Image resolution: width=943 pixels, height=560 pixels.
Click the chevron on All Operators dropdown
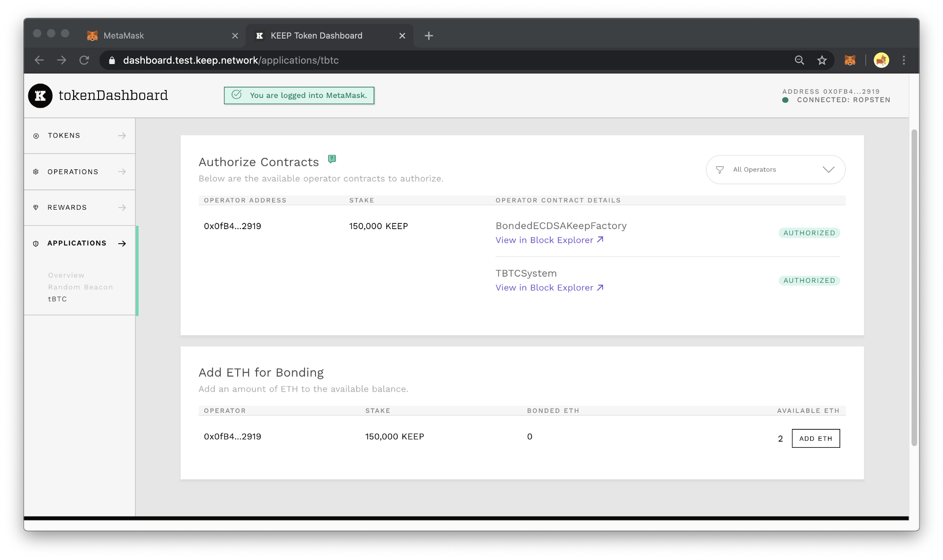[828, 170]
